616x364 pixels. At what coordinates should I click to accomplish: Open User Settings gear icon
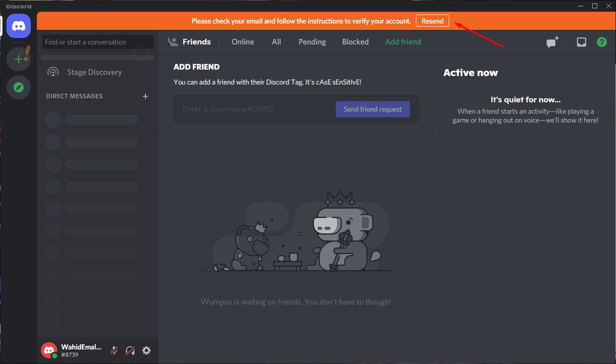pyautogui.click(x=147, y=351)
